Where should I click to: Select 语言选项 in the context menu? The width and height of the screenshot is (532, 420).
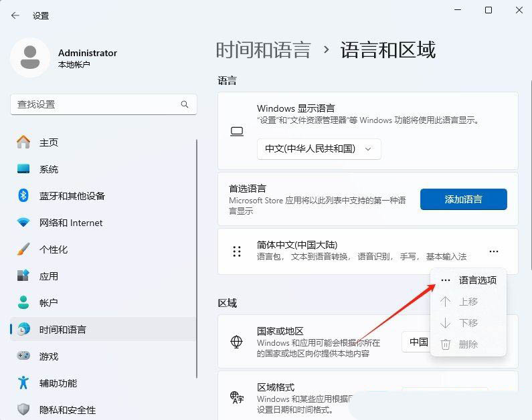[468, 280]
